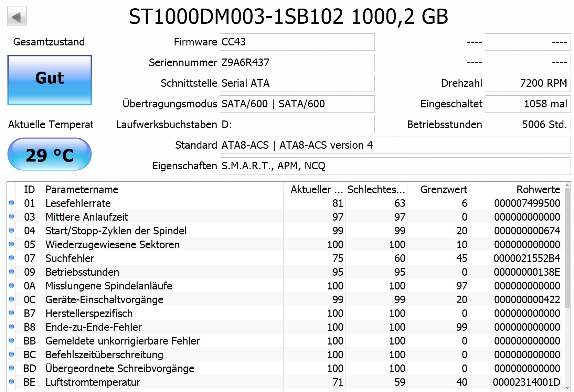The image size is (574, 392).
Task: Click the Gut health status button
Action: coord(50,80)
